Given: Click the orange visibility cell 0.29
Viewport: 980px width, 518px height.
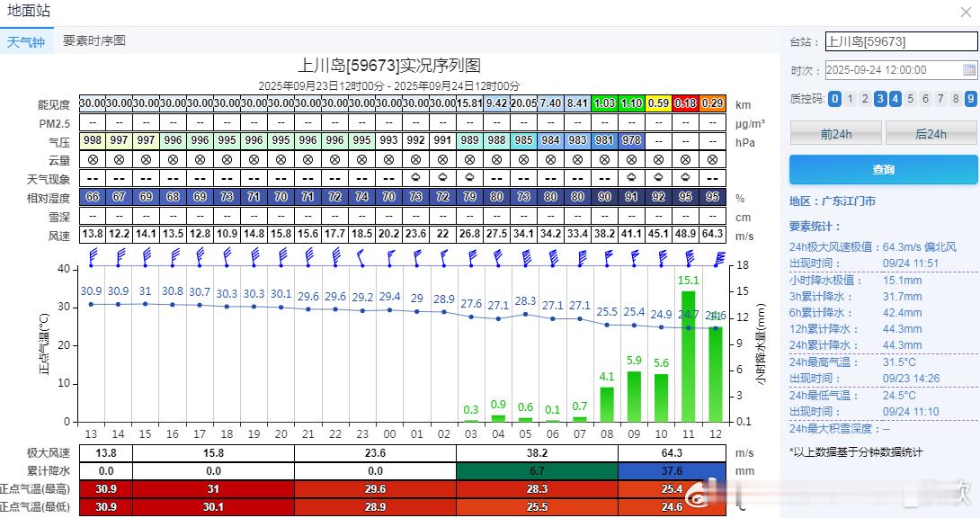Looking at the screenshot, I should (712, 103).
